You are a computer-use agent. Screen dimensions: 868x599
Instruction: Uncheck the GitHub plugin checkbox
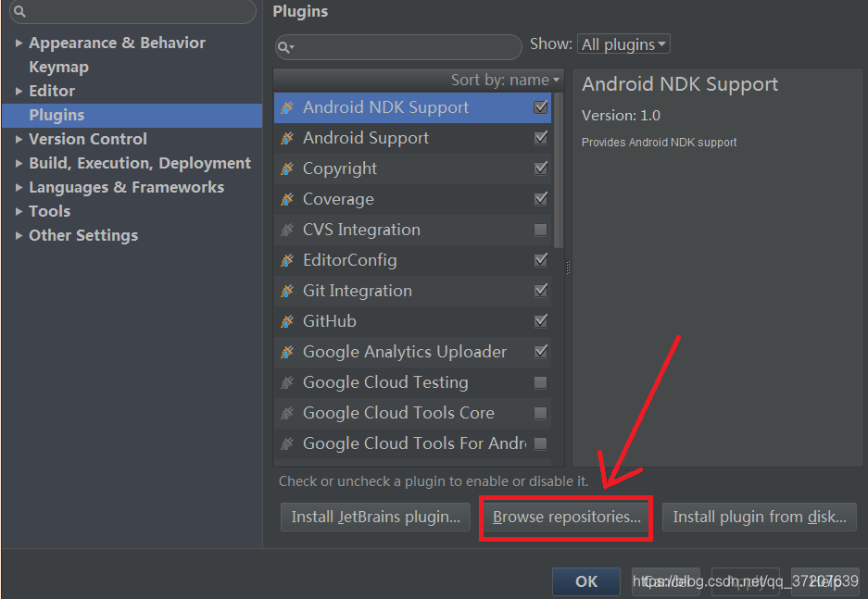tap(541, 321)
